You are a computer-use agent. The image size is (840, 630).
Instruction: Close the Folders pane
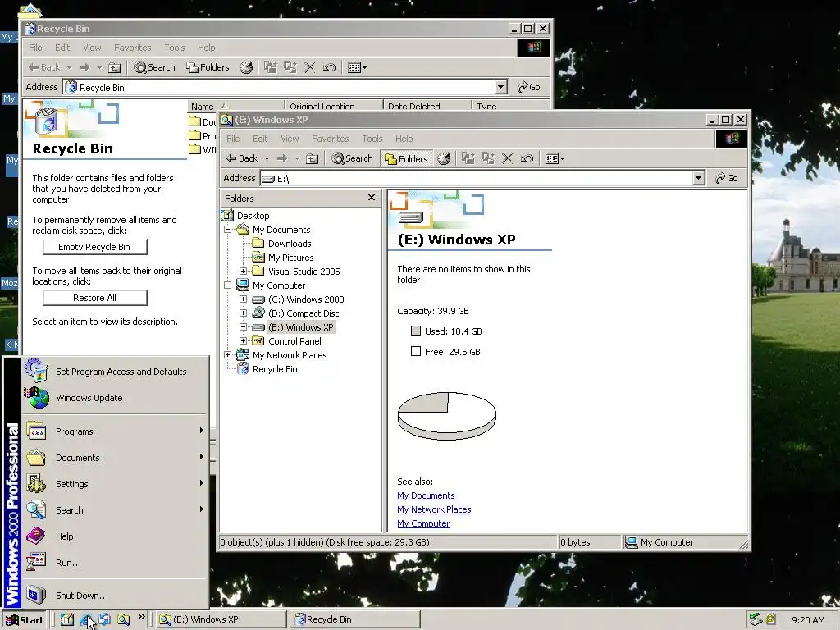click(372, 198)
